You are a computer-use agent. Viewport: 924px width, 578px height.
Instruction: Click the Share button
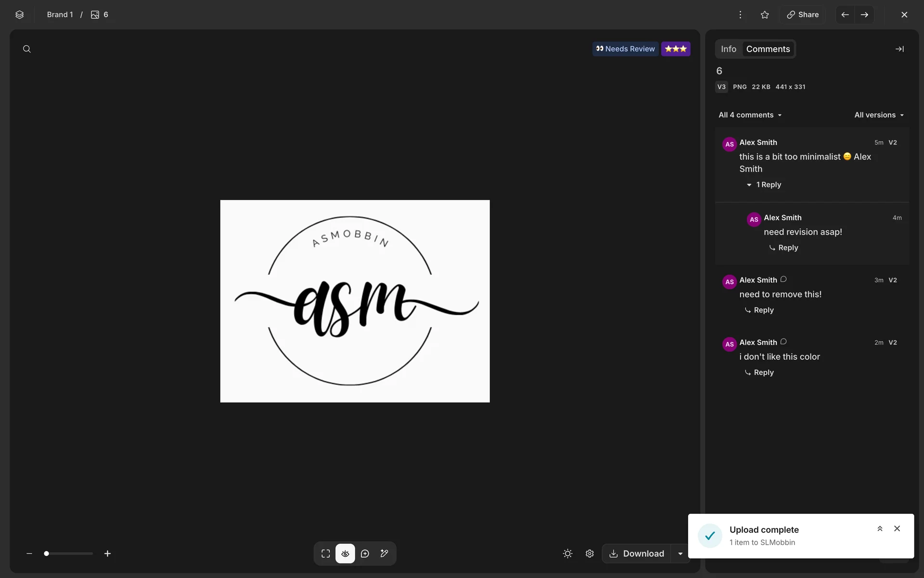[803, 15]
